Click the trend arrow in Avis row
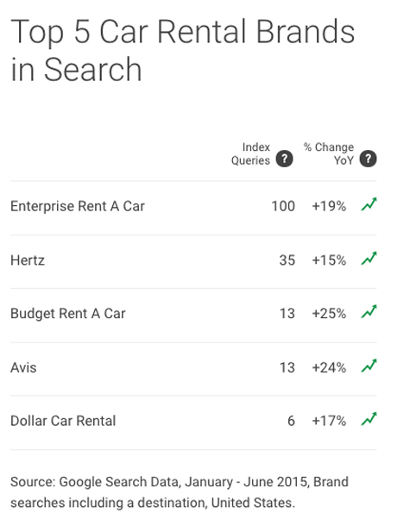 [369, 366]
